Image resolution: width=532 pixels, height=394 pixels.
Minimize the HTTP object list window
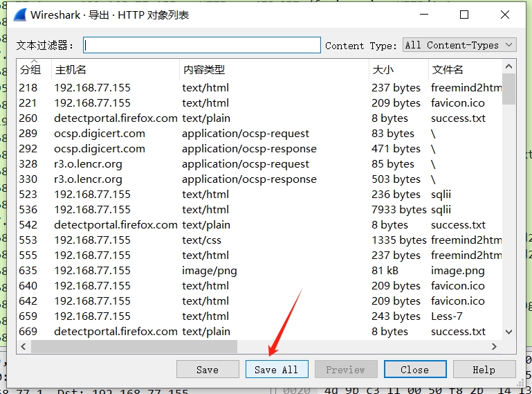coord(424,15)
